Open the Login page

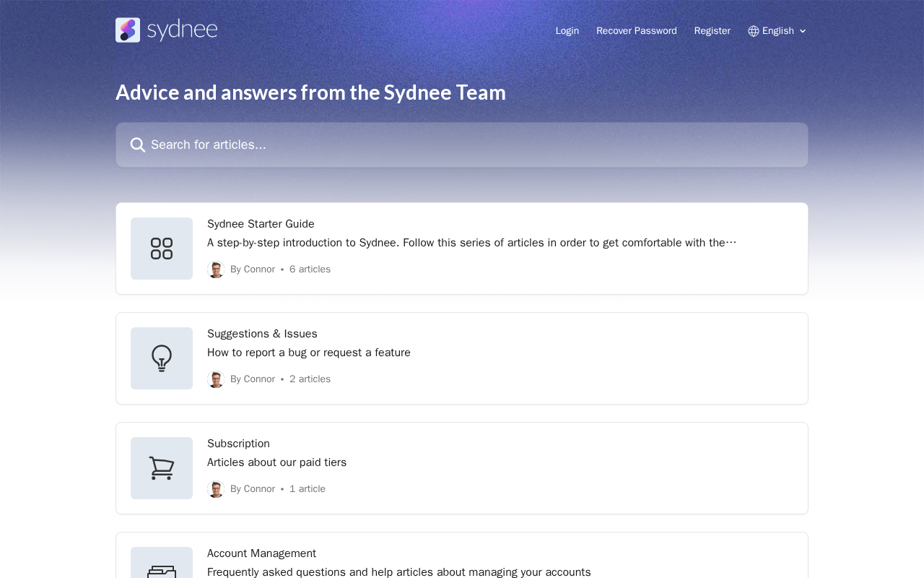pyautogui.click(x=567, y=31)
